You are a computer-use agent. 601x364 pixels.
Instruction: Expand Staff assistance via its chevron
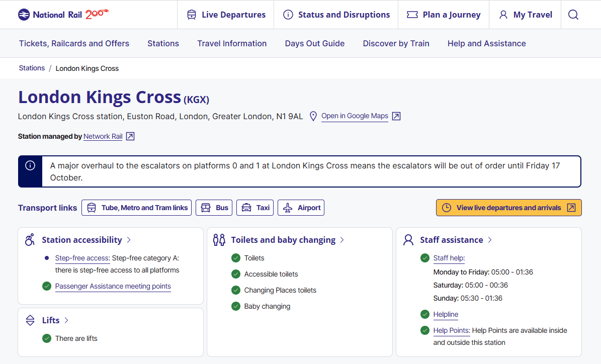pyautogui.click(x=490, y=240)
